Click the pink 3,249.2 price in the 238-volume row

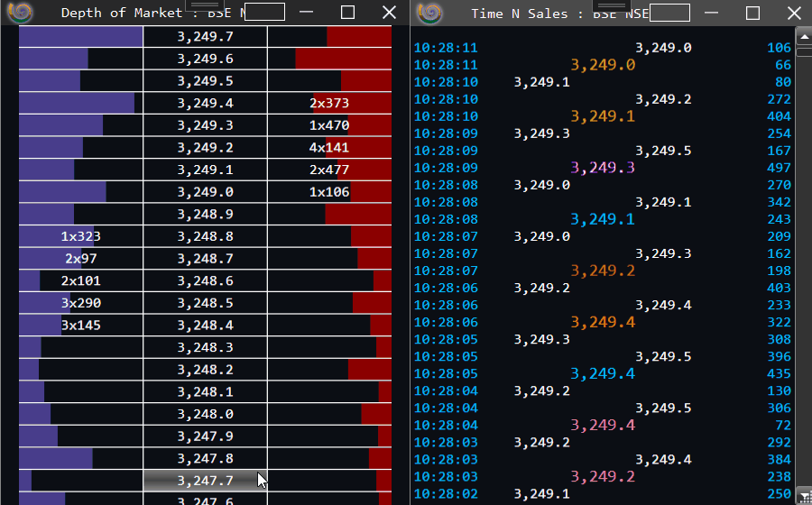coord(603,476)
